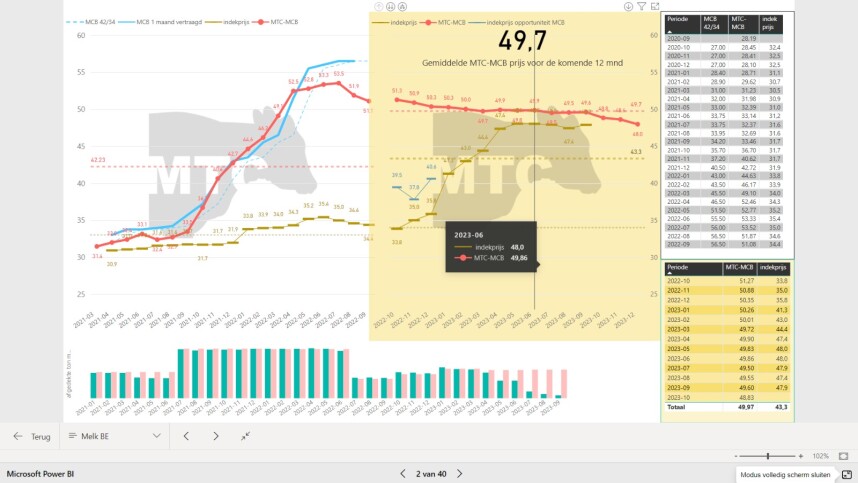Open the visual filters funnel icon
The width and height of the screenshot is (858, 483).
641,7
